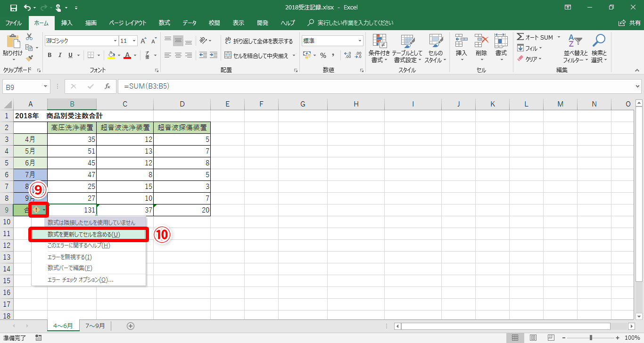Open the fill color dropdown arrow
644x343 pixels.
[118, 55]
